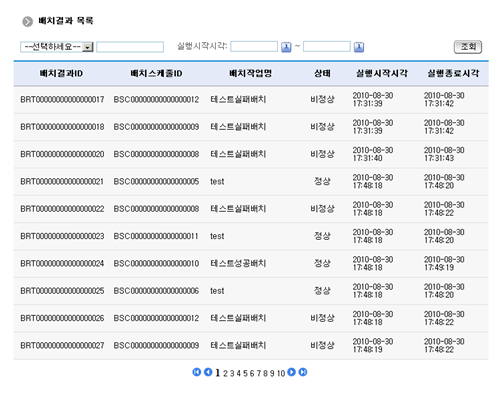Click the 실행시작시각 column header
This screenshot has height=394, width=492.
(x=382, y=73)
